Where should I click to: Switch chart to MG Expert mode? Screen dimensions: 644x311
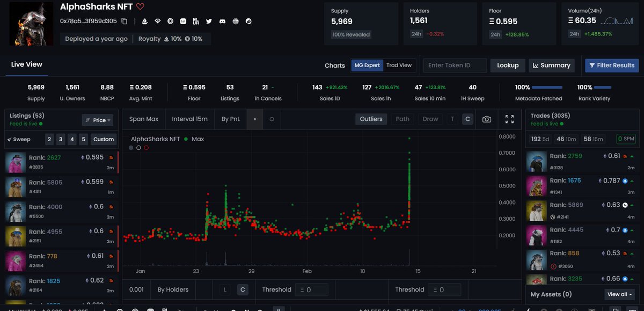point(367,66)
